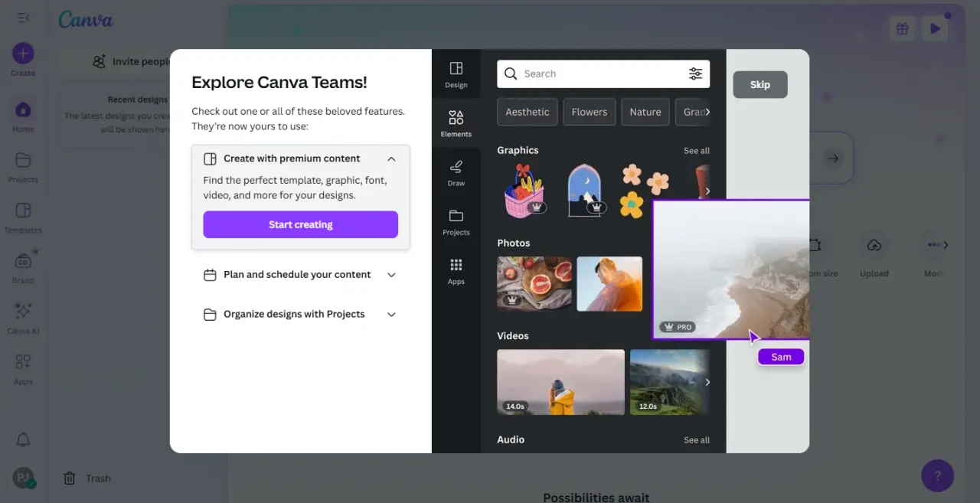Screen dimensions: 980x503
Task: Select the arched window graphic
Action: click(x=585, y=190)
